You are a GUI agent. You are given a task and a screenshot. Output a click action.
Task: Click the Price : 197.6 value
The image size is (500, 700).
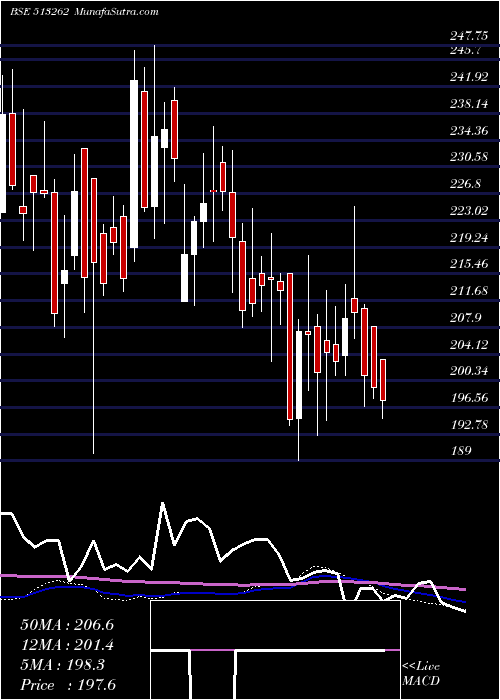pos(68,685)
